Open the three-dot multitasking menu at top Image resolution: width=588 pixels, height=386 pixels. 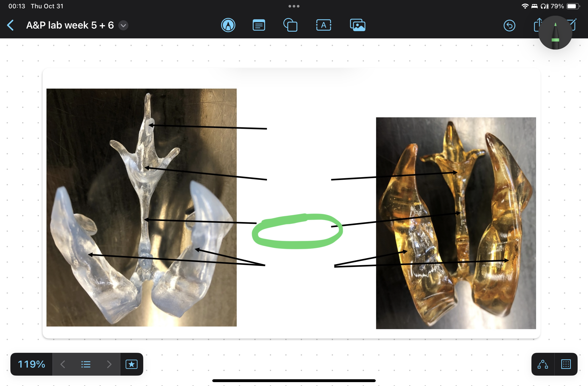coord(294,6)
